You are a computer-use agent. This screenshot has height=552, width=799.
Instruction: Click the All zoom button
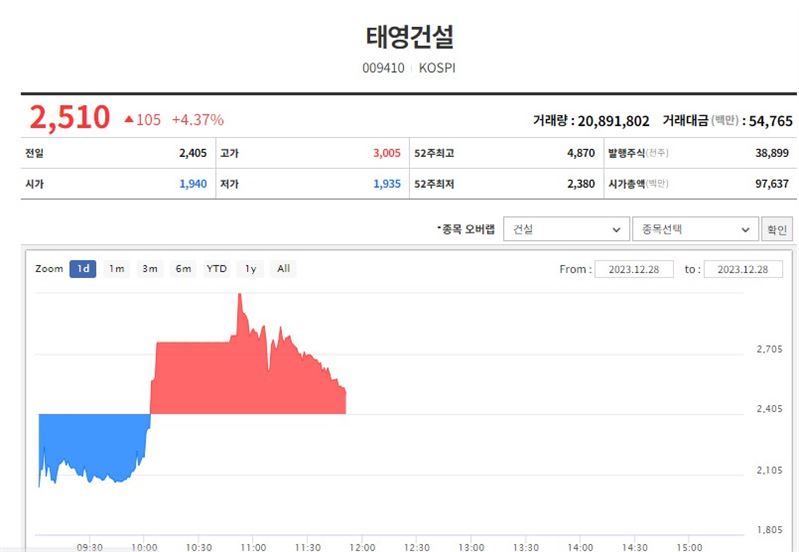tap(284, 269)
